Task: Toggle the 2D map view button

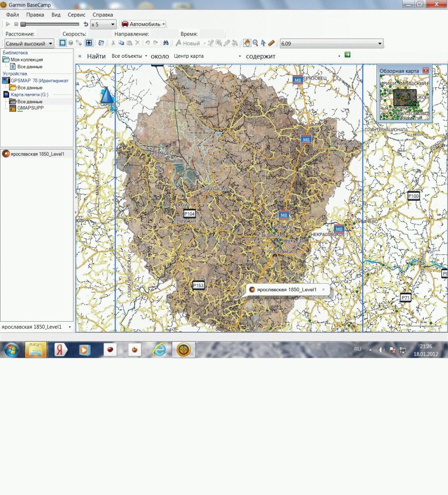Action: pyautogui.click(x=63, y=43)
